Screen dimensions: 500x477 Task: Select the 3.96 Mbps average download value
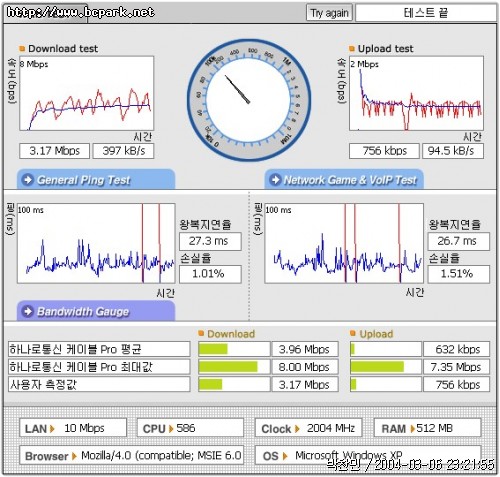[305, 349]
